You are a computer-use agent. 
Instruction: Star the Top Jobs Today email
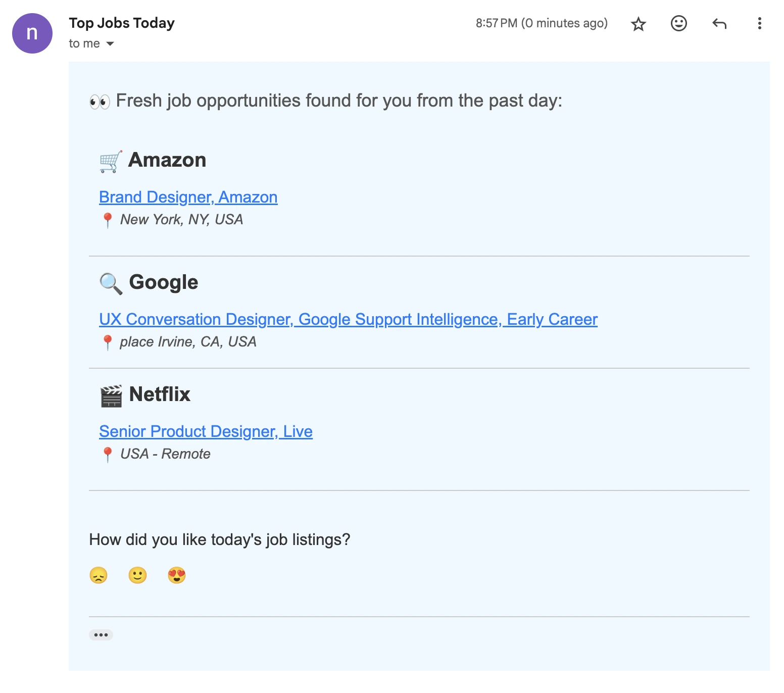(x=639, y=23)
